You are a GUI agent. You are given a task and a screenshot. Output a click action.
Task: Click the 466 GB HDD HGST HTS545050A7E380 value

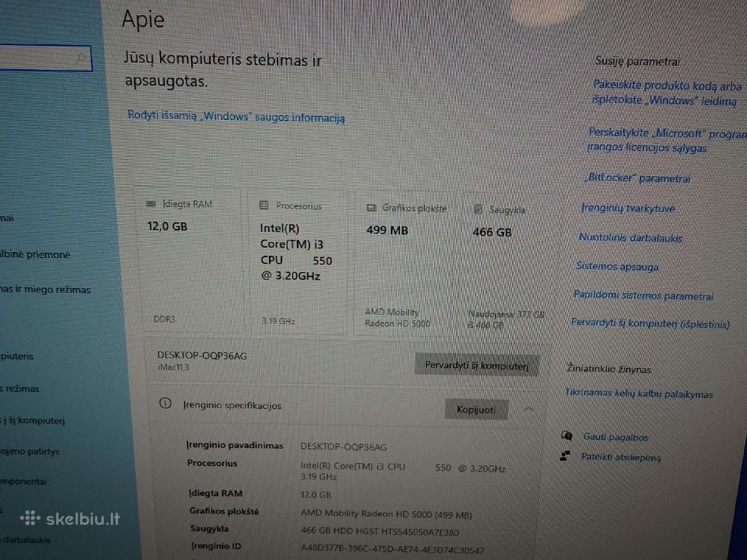coord(380,532)
